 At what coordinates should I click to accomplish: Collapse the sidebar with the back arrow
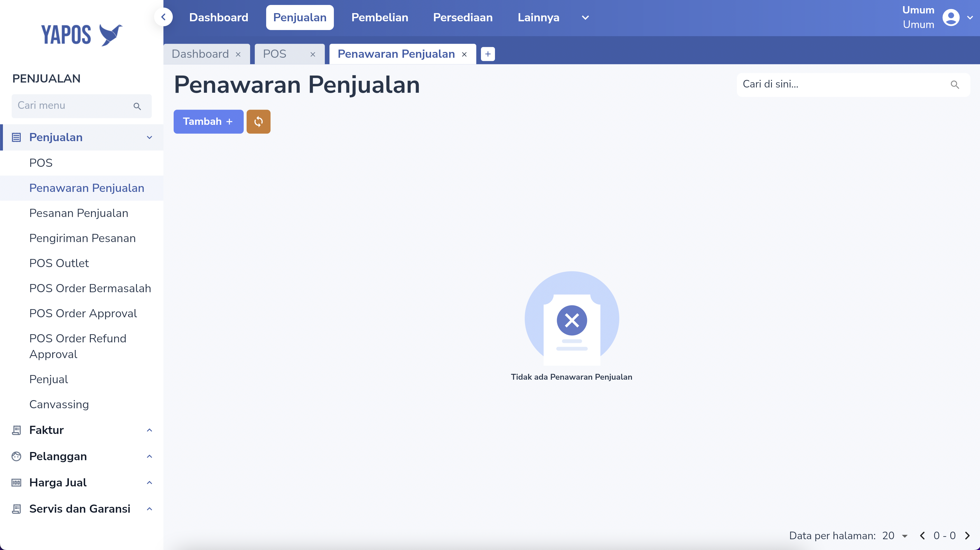[164, 17]
